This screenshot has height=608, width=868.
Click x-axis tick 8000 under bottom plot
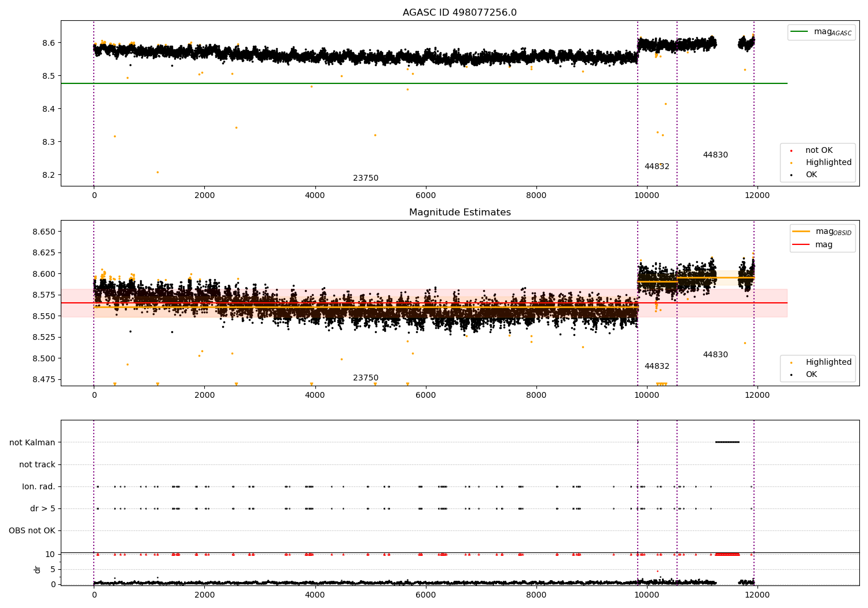(x=536, y=595)
